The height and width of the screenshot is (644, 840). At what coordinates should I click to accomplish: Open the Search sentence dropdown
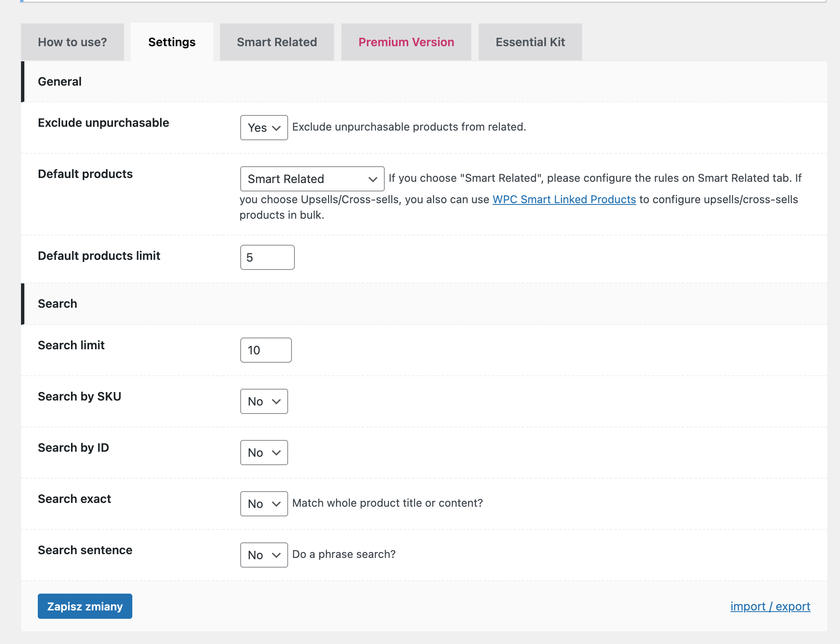(x=264, y=555)
